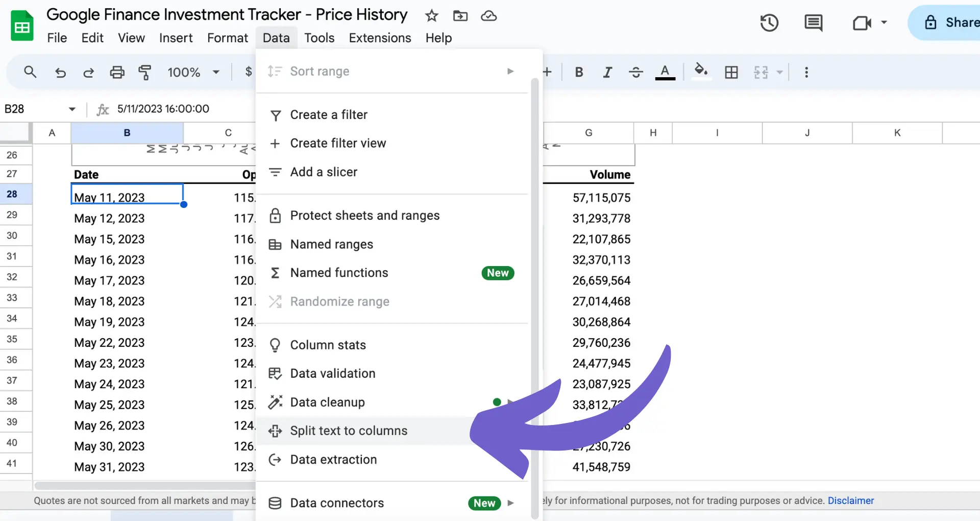Open text color picker
Screen dimensions: 980x521
click(x=665, y=72)
